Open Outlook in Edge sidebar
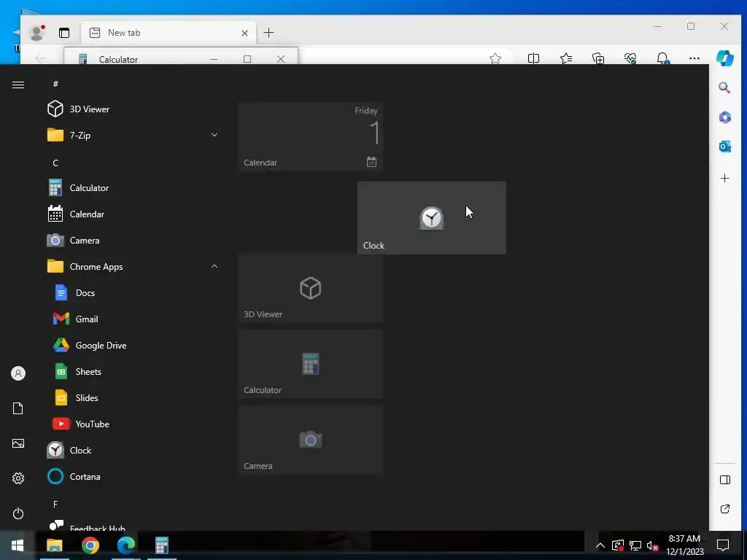 (x=724, y=147)
